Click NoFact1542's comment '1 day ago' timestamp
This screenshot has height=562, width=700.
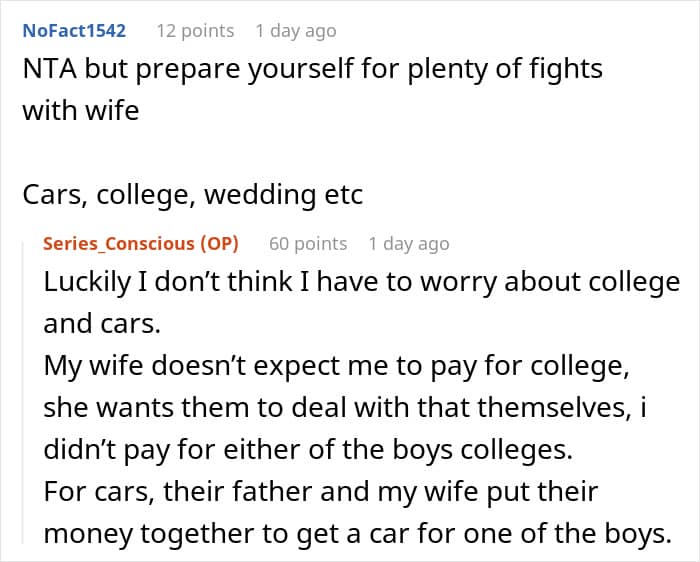(x=296, y=31)
